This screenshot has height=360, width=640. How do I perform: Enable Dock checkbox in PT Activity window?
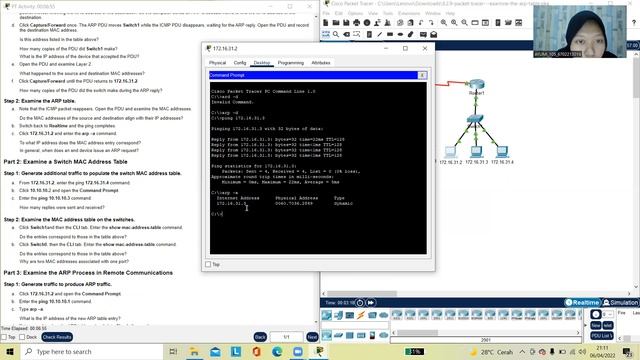pos(22,337)
